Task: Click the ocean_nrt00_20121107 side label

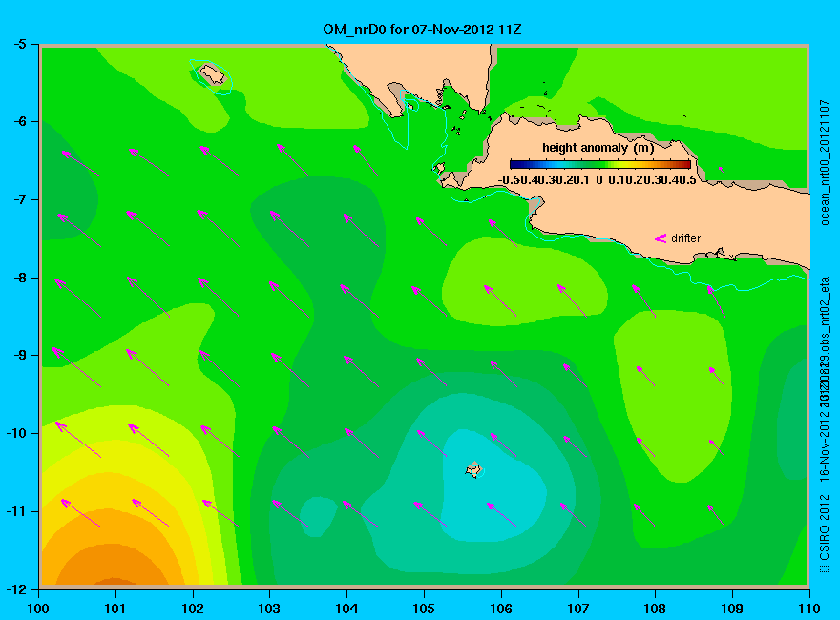Action: (x=825, y=162)
